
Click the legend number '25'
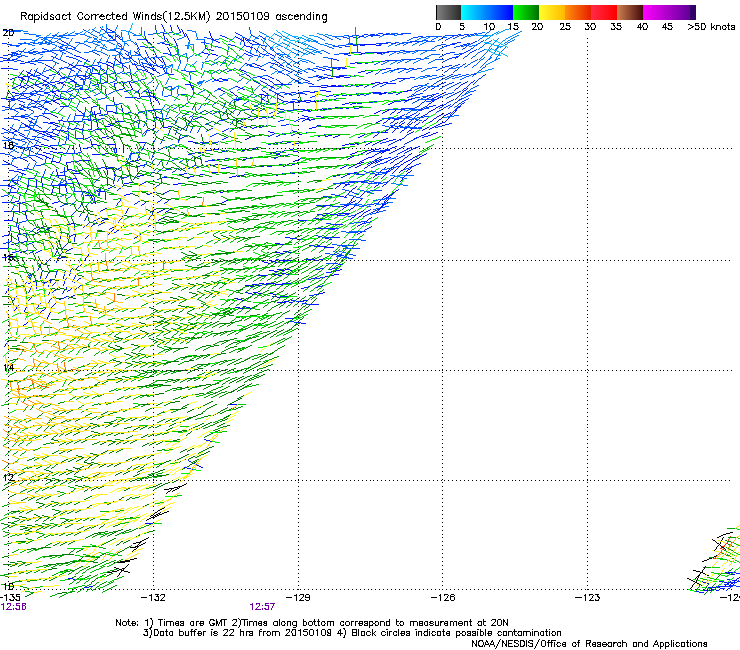point(564,27)
